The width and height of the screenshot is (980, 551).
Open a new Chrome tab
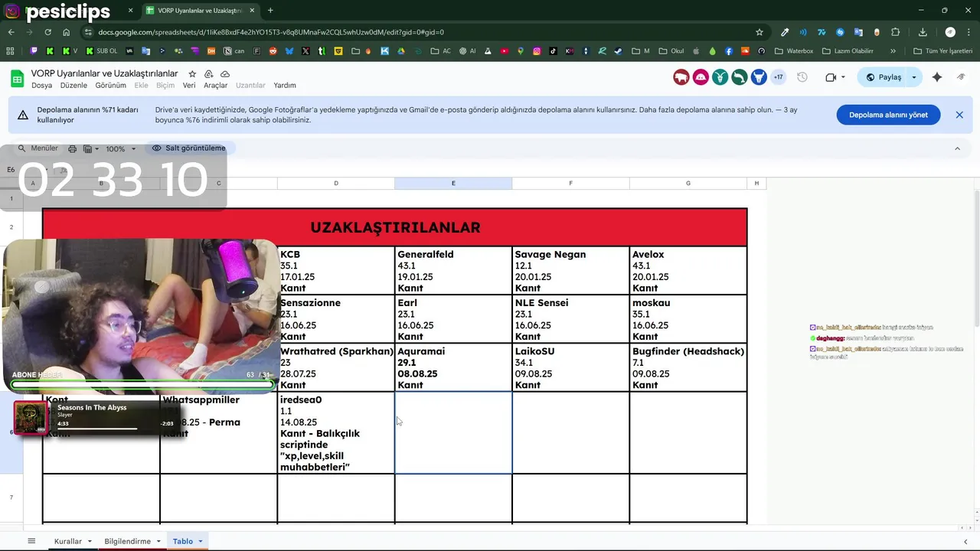(x=270, y=11)
